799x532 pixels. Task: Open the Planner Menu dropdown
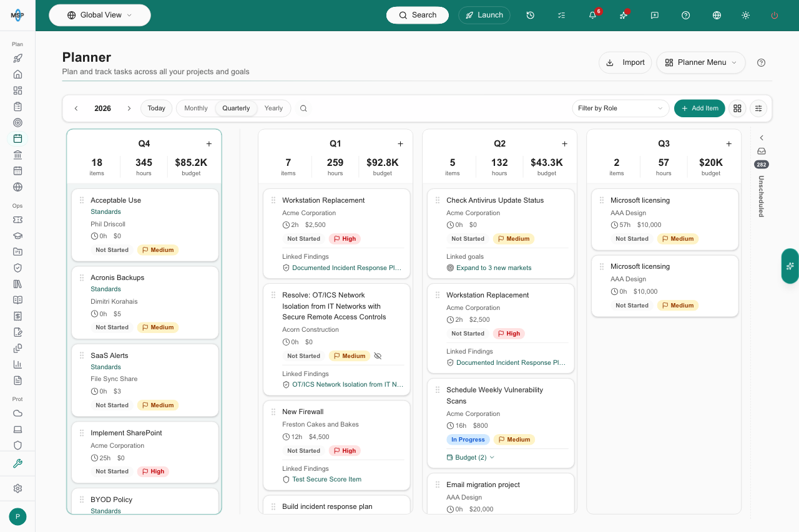(x=701, y=62)
